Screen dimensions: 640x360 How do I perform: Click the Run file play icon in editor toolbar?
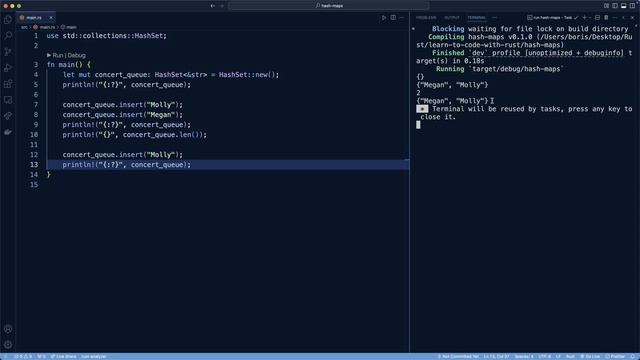[384, 18]
